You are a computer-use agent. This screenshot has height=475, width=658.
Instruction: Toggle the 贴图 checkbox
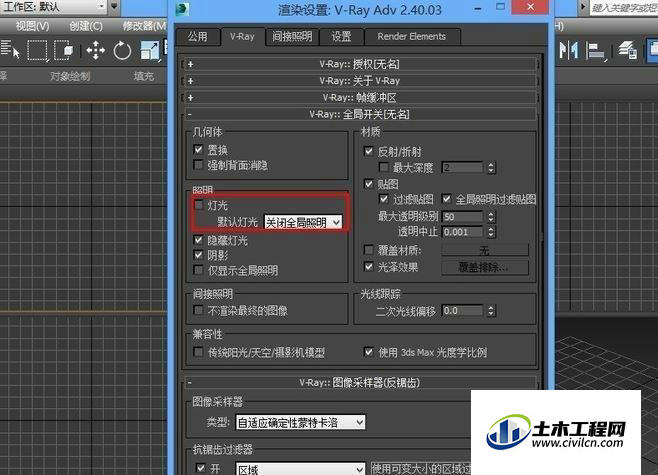368,184
